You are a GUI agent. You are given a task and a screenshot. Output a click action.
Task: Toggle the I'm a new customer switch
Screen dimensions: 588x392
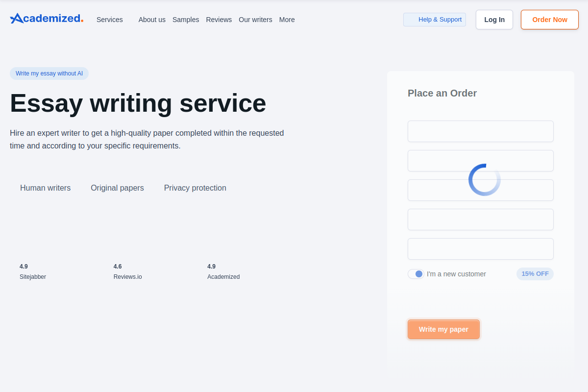(416, 274)
